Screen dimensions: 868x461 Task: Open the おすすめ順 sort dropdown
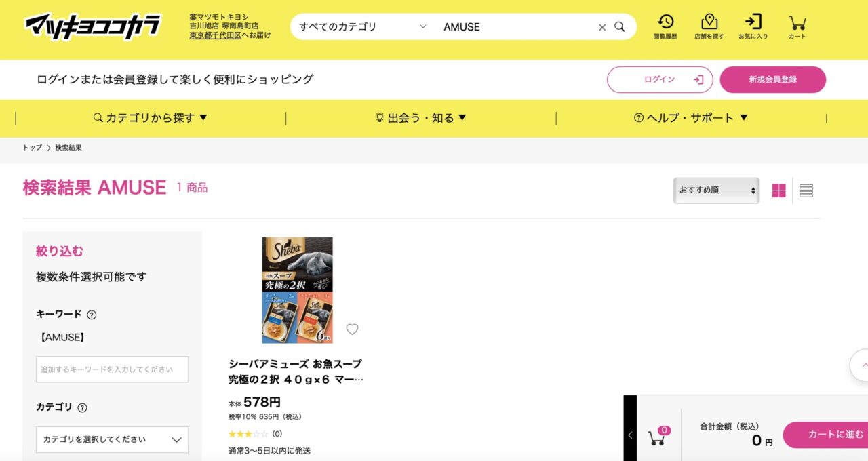click(x=716, y=191)
